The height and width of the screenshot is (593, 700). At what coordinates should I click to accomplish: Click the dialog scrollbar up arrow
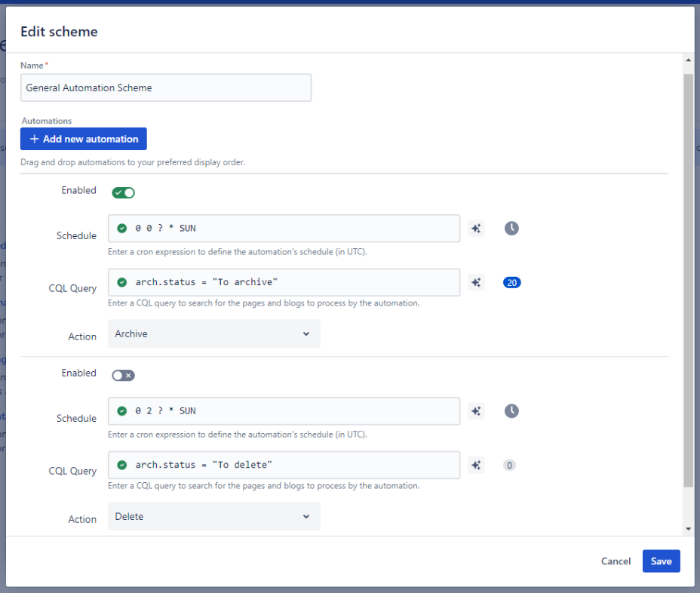pos(688,60)
